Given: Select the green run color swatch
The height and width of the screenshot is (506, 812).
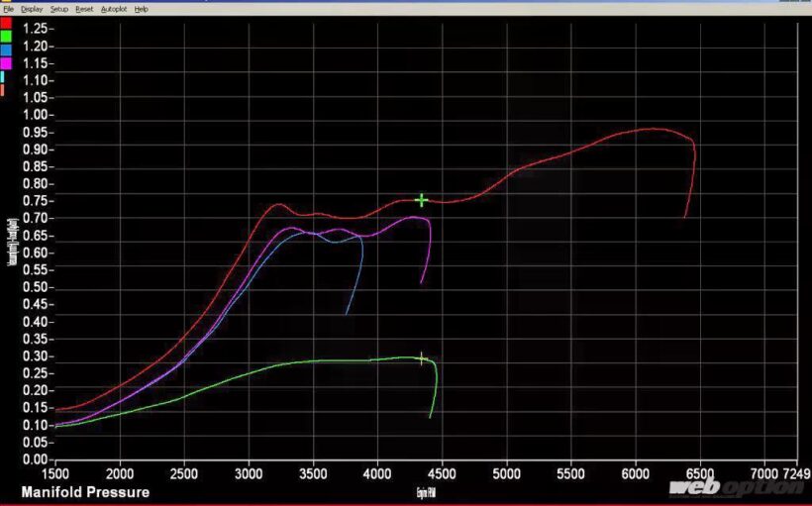Looking at the screenshot, I should tap(6, 35).
